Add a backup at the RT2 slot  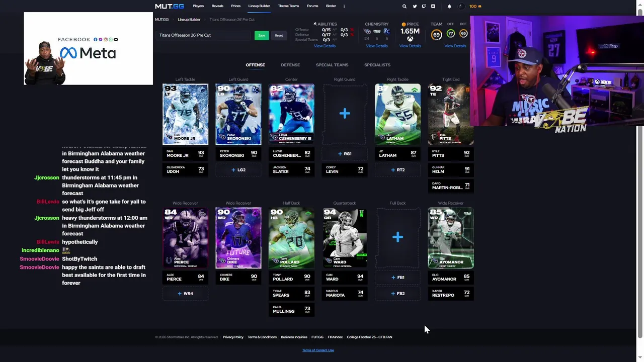coord(397,170)
